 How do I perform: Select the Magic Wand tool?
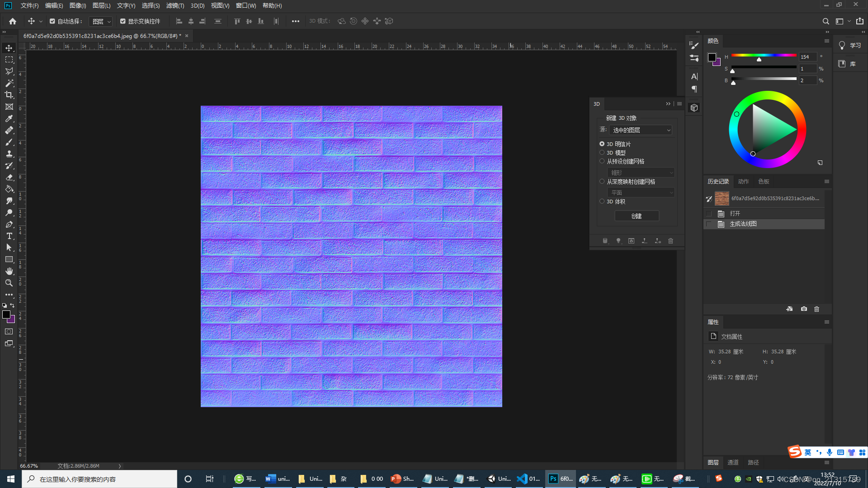[9, 83]
